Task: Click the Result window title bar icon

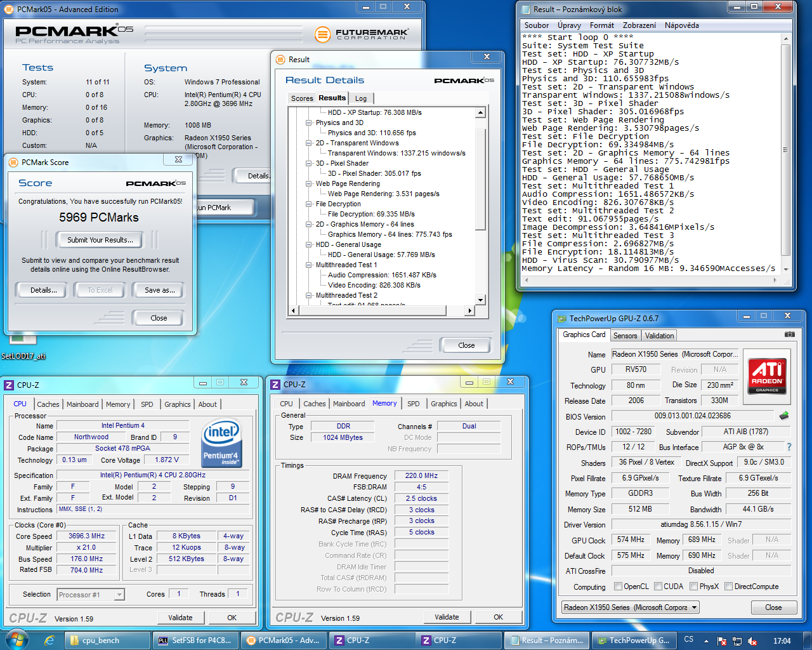Action: 280,60
